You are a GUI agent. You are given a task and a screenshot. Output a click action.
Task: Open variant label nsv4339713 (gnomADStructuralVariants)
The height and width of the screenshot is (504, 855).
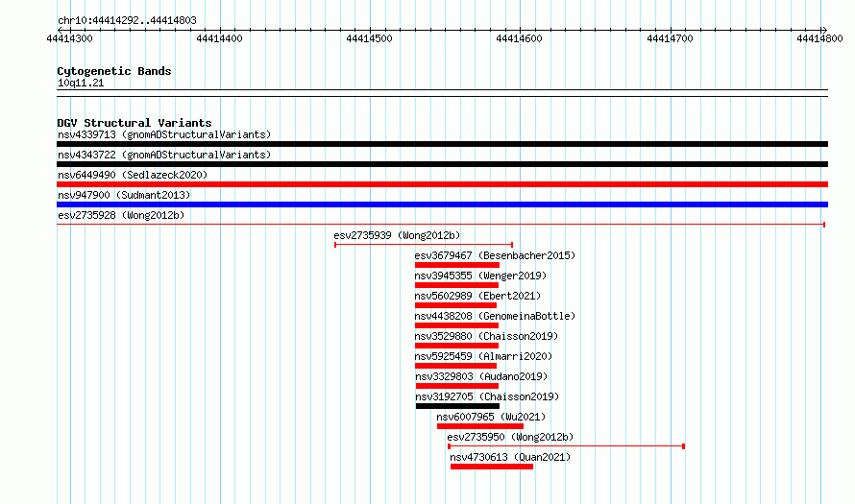pos(164,134)
